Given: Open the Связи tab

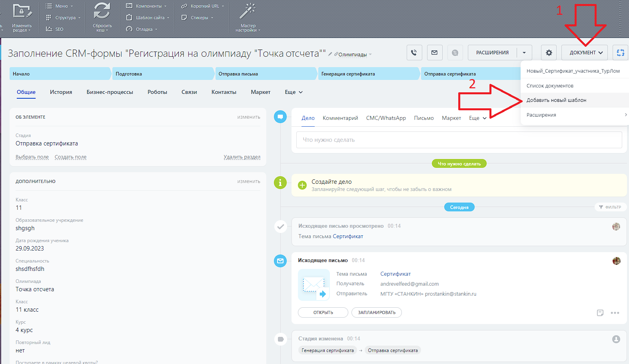Looking at the screenshot, I should click(x=189, y=92).
